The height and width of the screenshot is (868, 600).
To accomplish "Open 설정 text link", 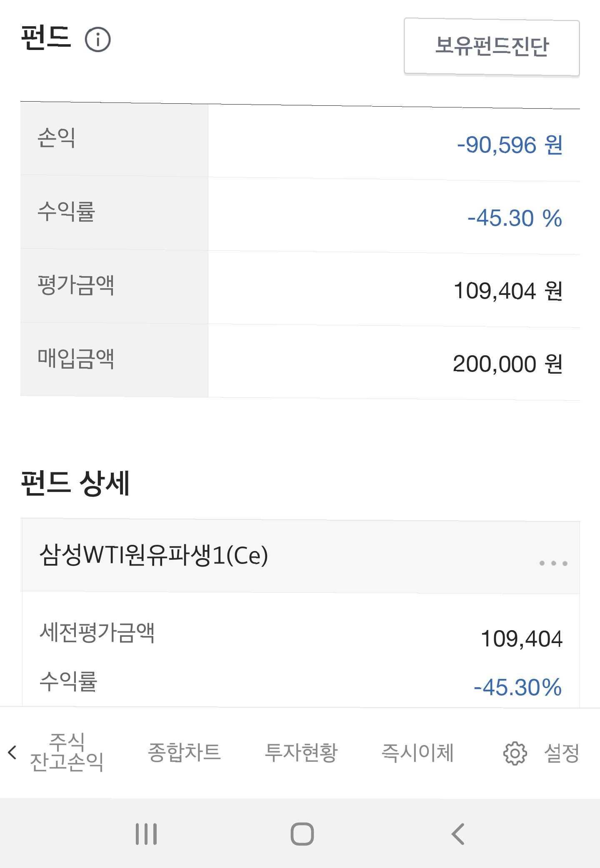I will click(x=562, y=753).
